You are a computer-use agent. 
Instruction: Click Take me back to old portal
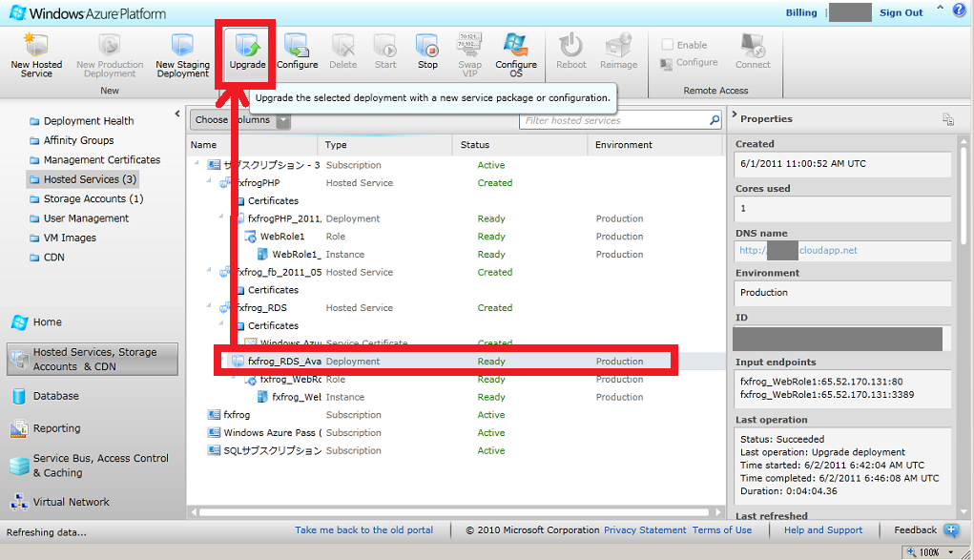click(363, 530)
